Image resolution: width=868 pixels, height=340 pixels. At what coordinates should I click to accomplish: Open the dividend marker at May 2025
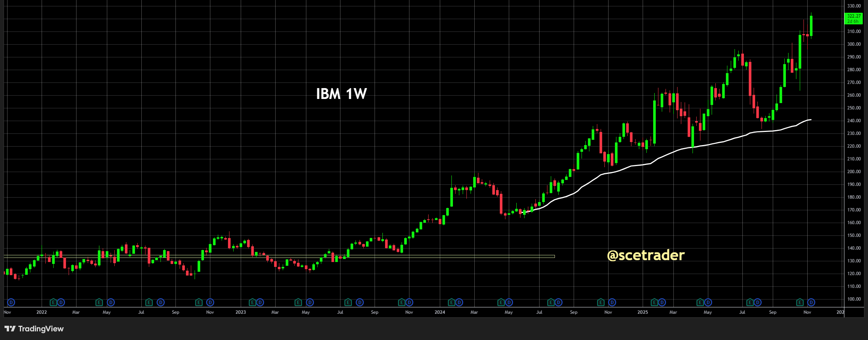click(708, 302)
